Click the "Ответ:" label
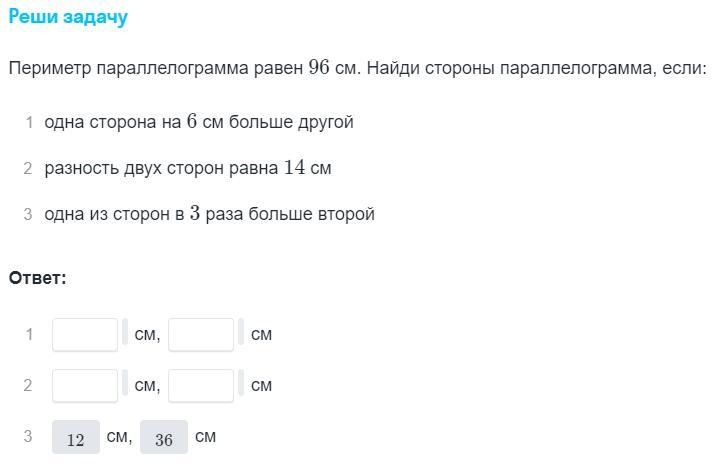Screen dimensions: 712x464 (x=38, y=278)
